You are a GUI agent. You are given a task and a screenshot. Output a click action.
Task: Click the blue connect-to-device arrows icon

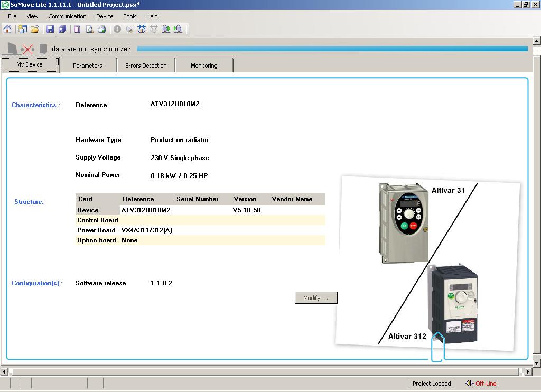click(142, 29)
